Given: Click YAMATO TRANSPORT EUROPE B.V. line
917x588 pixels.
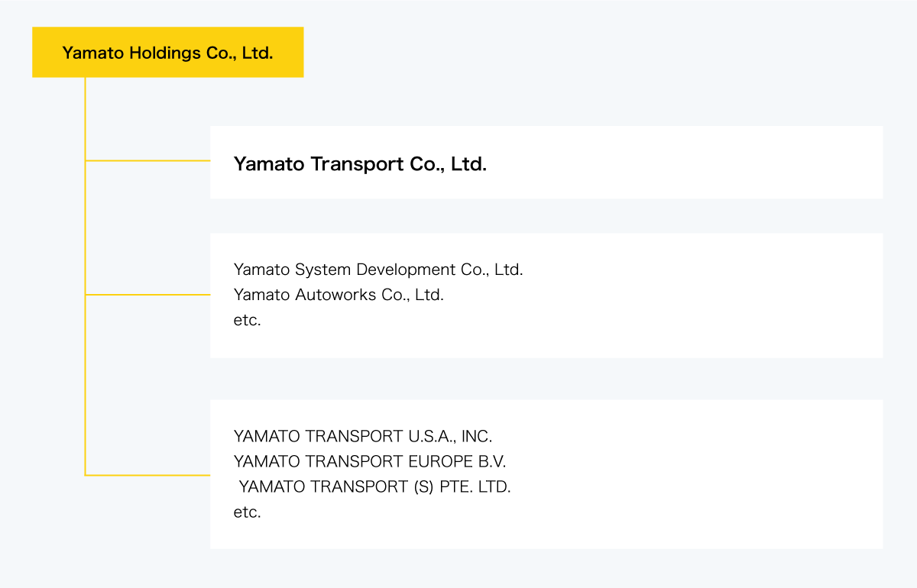Looking at the screenshot, I should [x=369, y=461].
